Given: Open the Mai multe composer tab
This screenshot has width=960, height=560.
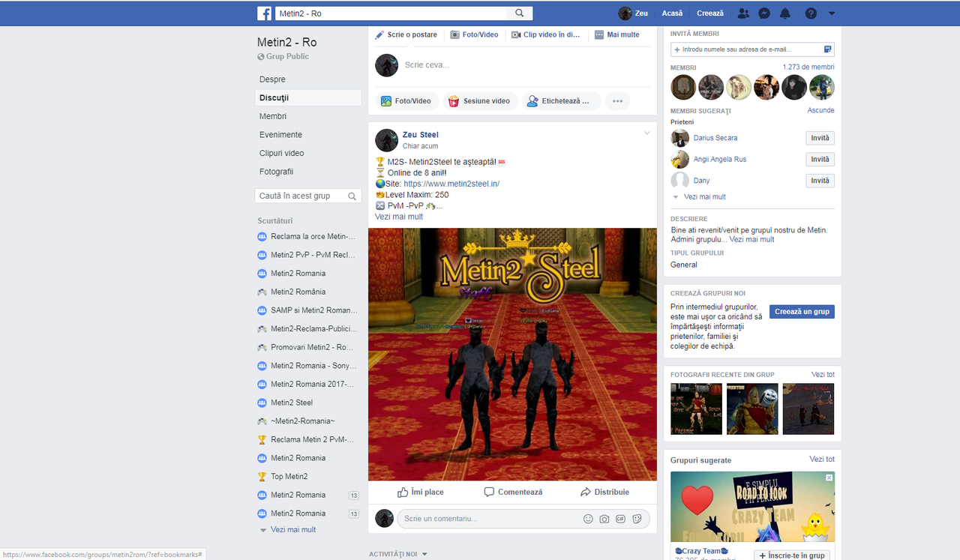Looking at the screenshot, I should coord(616,34).
